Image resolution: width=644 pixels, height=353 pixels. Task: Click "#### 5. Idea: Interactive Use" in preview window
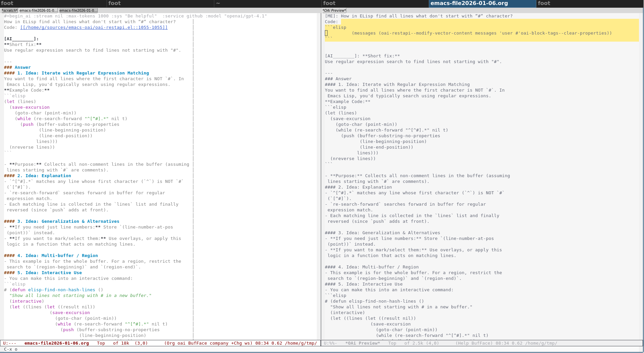pos(364,284)
